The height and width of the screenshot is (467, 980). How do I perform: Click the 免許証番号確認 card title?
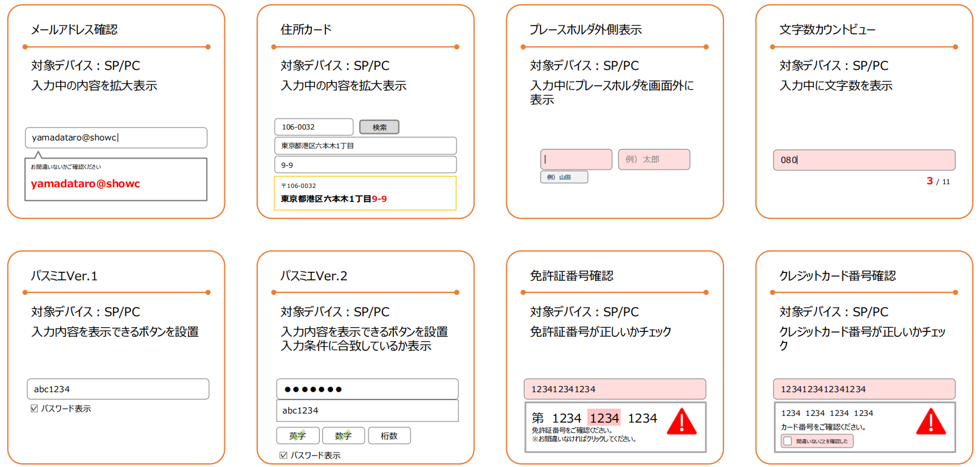[571, 276]
